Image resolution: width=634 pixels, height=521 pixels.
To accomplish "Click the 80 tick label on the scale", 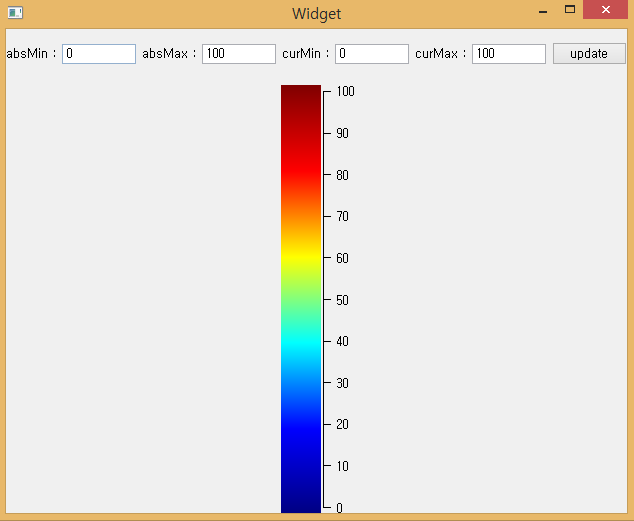I will click(x=342, y=175).
